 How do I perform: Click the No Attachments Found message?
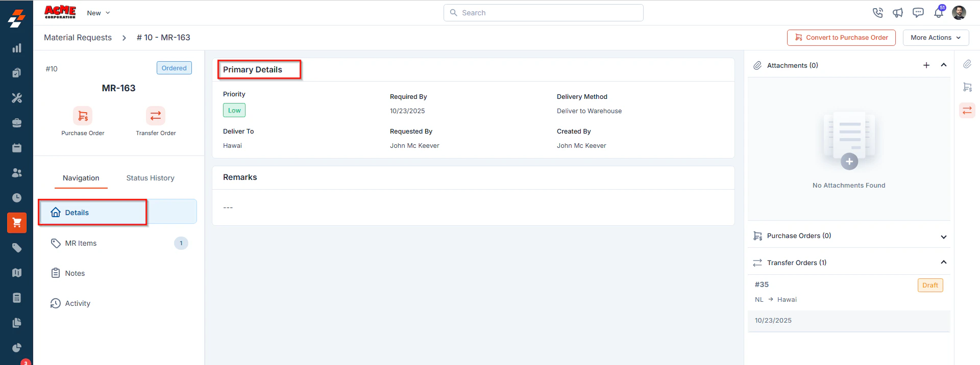coord(849,186)
